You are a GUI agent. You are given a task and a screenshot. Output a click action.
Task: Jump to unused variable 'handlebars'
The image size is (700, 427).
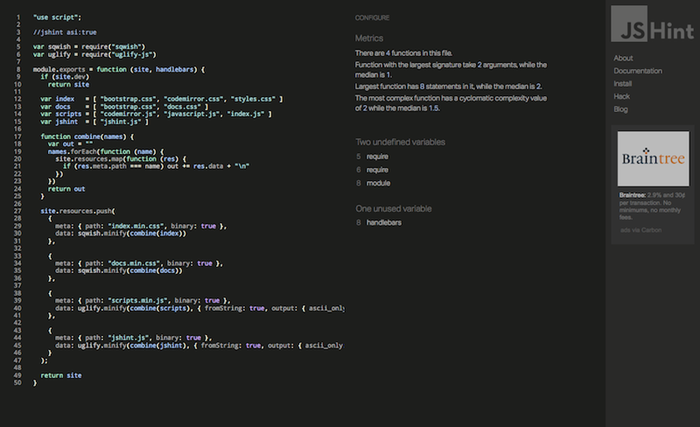(x=386, y=221)
